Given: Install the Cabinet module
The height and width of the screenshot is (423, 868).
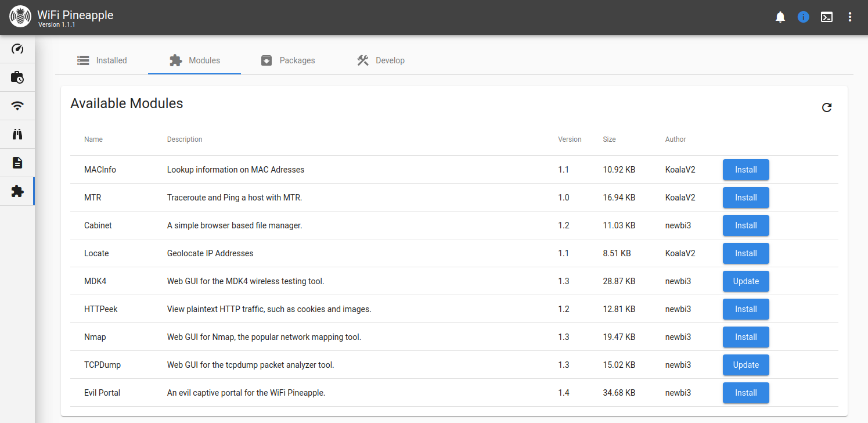Looking at the screenshot, I should click(746, 225).
